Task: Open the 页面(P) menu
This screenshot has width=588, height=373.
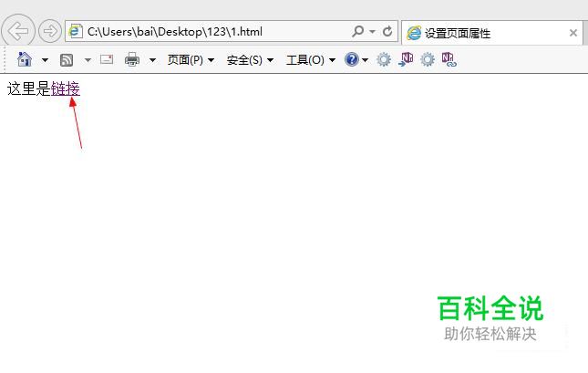Action: click(191, 59)
